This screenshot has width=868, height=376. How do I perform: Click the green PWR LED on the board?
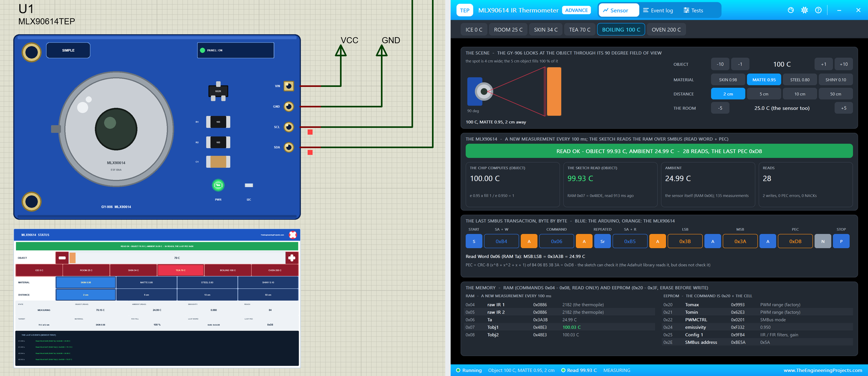[x=218, y=185]
